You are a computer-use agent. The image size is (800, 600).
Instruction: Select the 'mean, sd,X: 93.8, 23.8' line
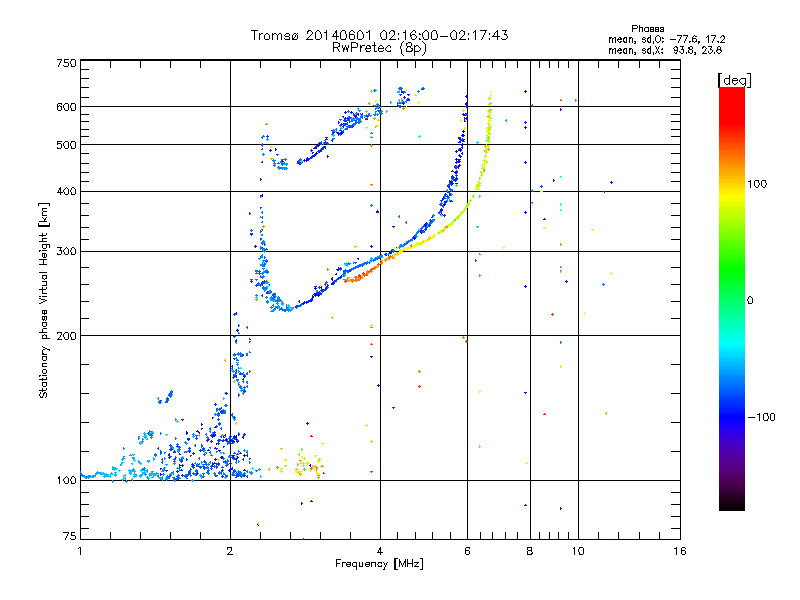coord(665,50)
